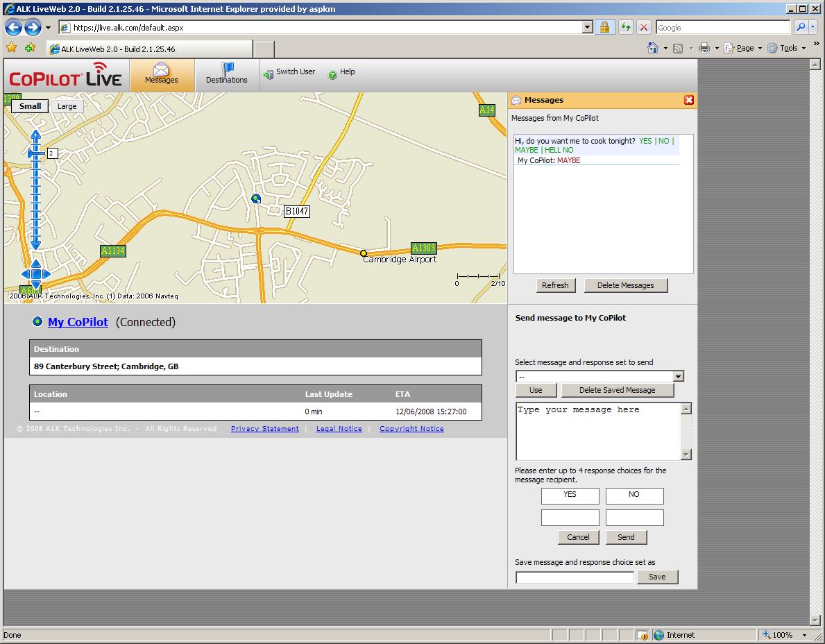Open the Copyright Notice link
The image size is (825, 644).
(x=411, y=429)
